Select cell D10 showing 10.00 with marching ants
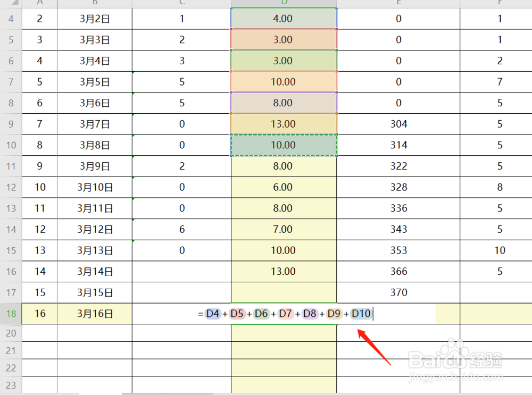The height and width of the screenshot is (395, 532). pyautogui.click(x=284, y=145)
